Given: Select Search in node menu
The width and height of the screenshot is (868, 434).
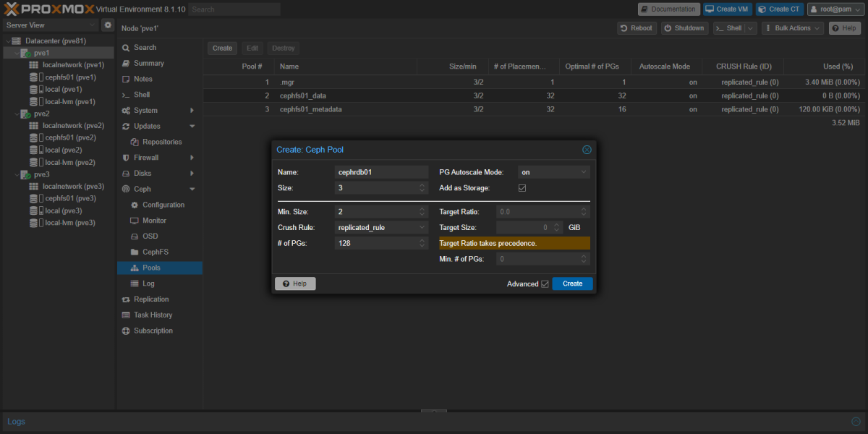Looking at the screenshot, I should (145, 48).
